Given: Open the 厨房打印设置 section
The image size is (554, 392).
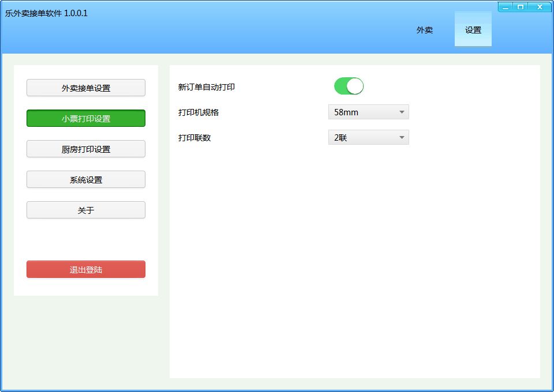Looking at the screenshot, I should click(86, 149).
